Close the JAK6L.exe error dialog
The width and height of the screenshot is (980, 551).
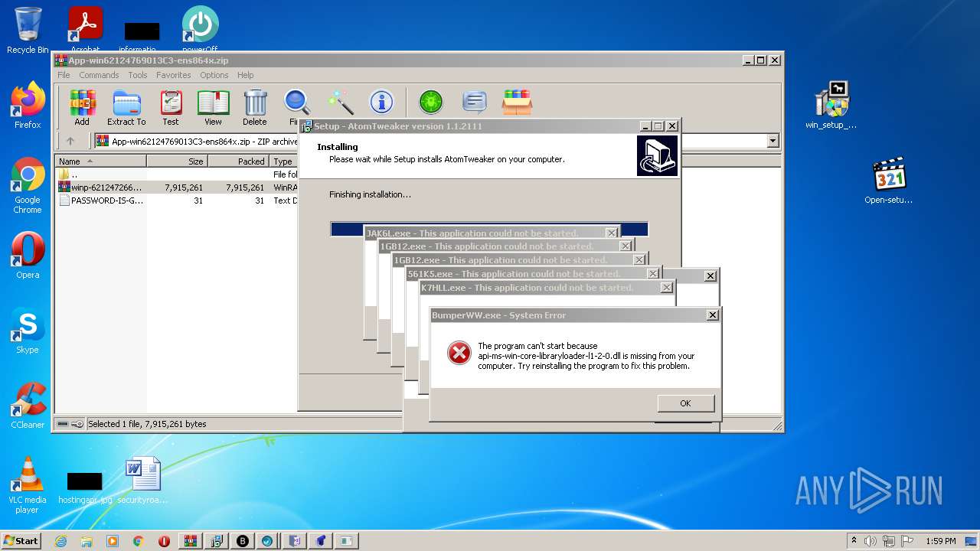(x=611, y=233)
